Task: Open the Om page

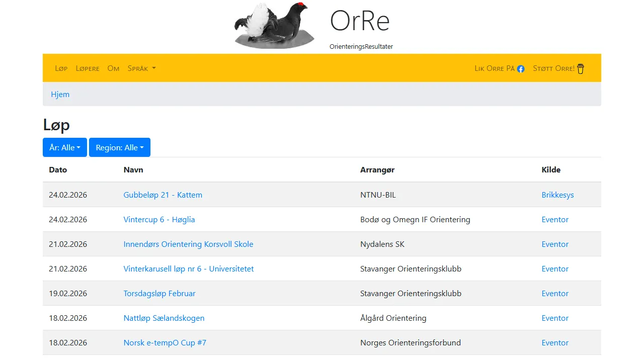Action: coord(113,68)
